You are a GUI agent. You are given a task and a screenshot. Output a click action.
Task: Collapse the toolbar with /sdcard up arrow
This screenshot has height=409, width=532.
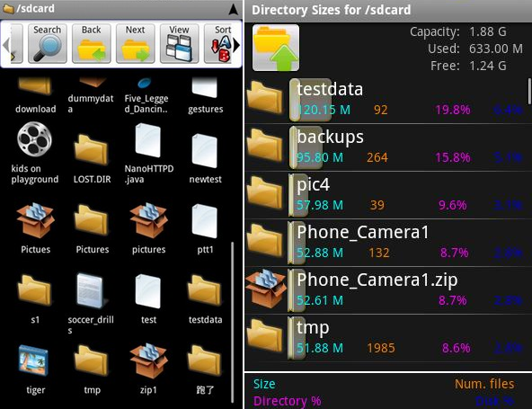[x=234, y=9]
